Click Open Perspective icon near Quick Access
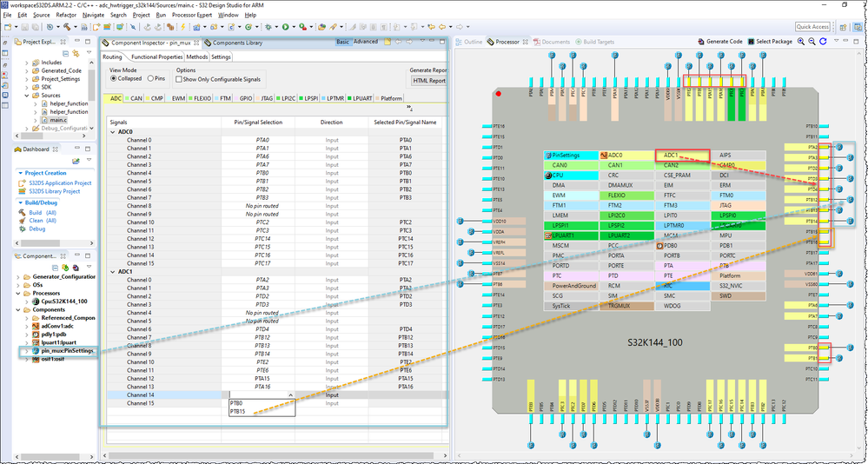 [843, 27]
